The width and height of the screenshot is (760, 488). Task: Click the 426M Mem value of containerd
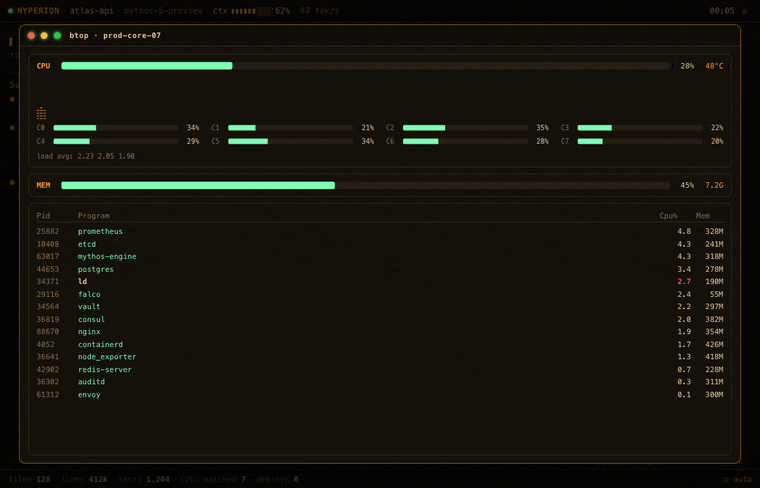pos(714,345)
